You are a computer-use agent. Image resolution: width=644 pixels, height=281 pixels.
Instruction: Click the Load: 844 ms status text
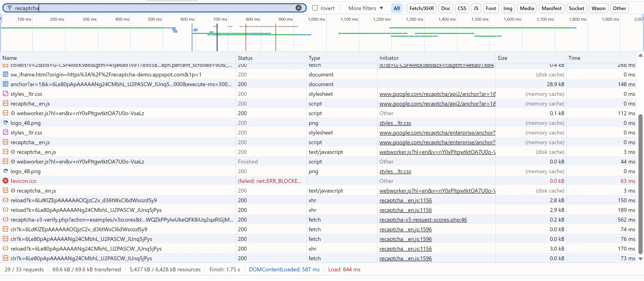344,269
